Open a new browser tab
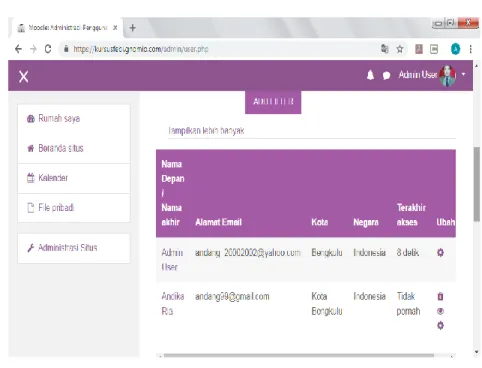This screenshot has height=368, width=482. click(x=133, y=28)
